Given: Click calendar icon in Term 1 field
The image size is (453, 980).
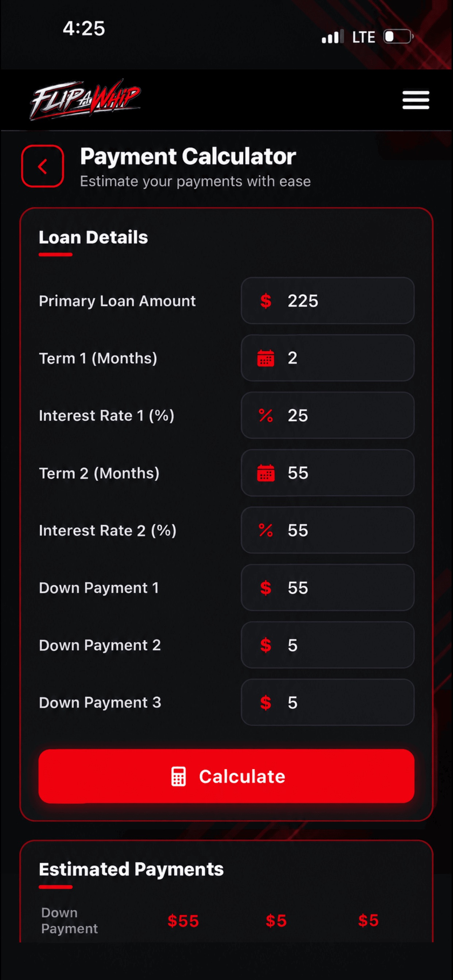Looking at the screenshot, I should tap(266, 358).
